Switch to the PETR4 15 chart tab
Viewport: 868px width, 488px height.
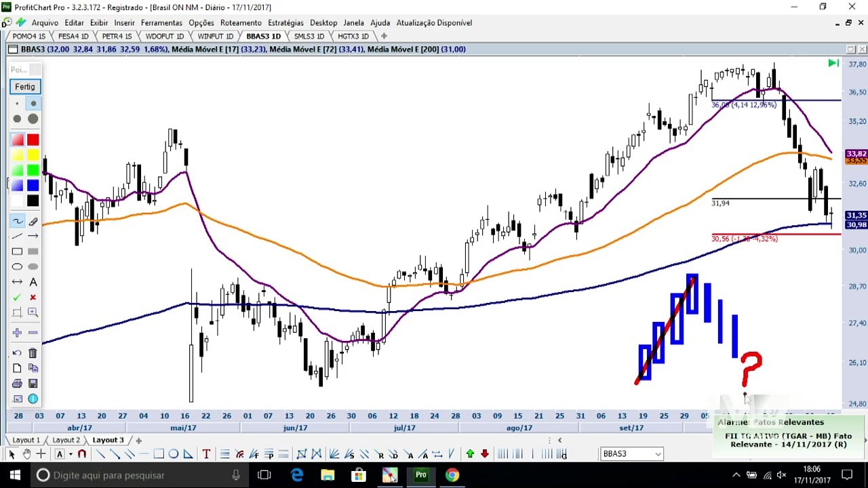117,36
